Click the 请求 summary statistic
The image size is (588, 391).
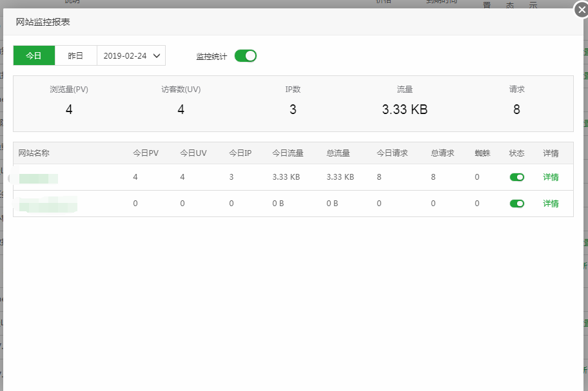(516, 101)
